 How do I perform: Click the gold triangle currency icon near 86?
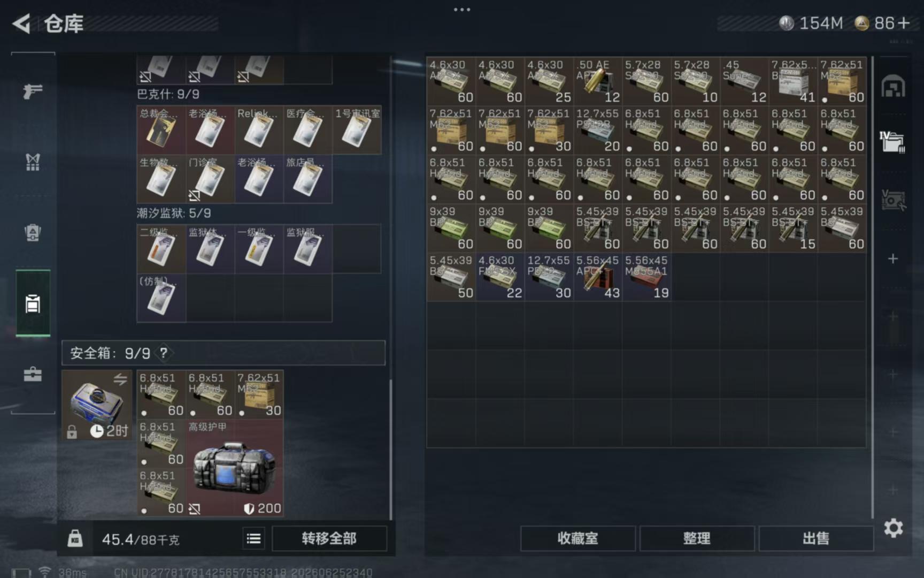[x=861, y=23]
